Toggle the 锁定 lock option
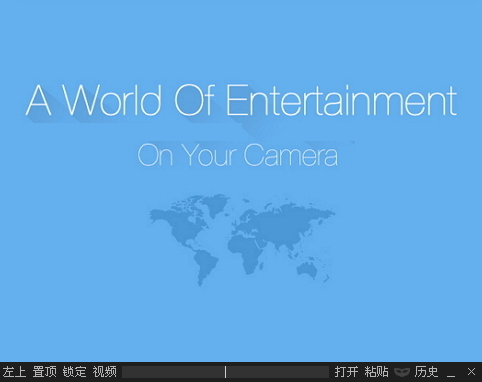 74,372
